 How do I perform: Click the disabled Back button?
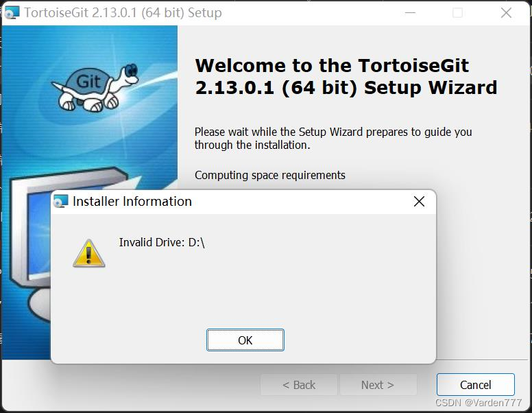point(299,385)
